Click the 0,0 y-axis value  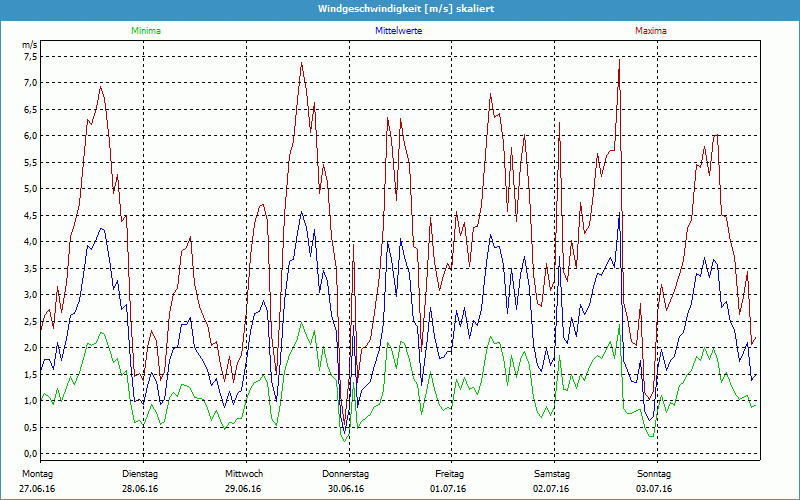pyautogui.click(x=30, y=454)
